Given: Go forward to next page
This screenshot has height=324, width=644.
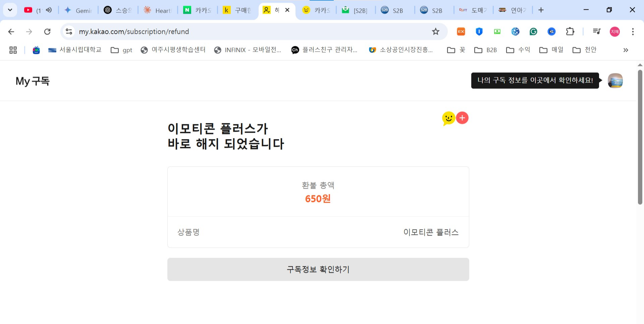Looking at the screenshot, I should pyautogui.click(x=29, y=31).
